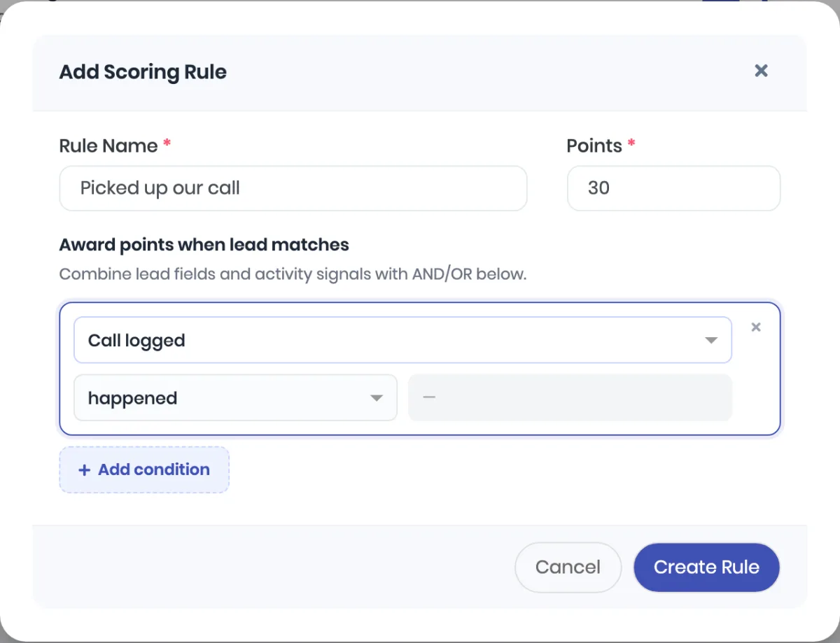Edit the Points value field
This screenshot has width=840, height=643.
(x=673, y=188)
